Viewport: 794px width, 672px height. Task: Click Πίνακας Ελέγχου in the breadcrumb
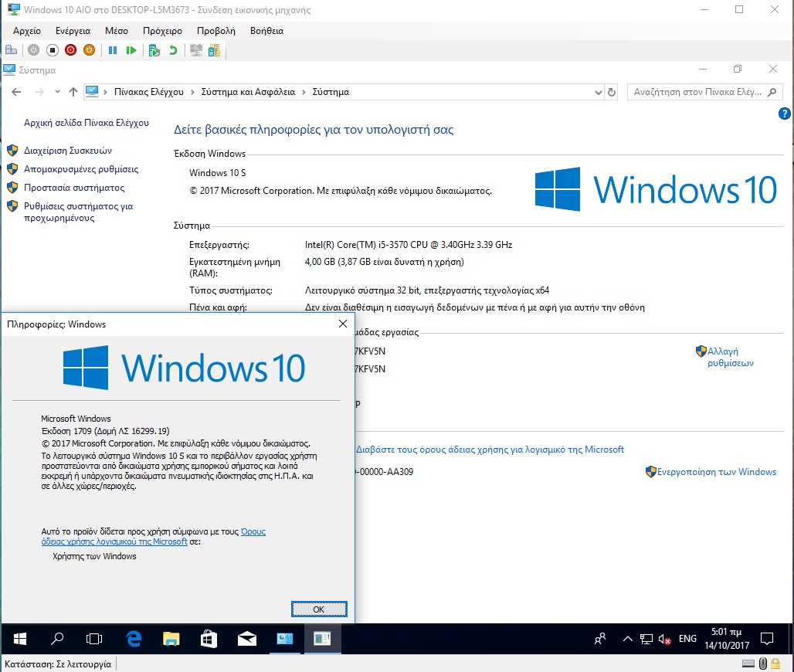pyautogui.click(x=149, y=92)
